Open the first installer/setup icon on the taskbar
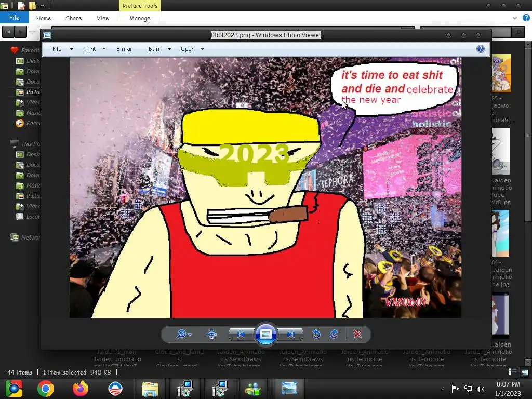The width and height of the screenshot is (532, 399). 185,389
